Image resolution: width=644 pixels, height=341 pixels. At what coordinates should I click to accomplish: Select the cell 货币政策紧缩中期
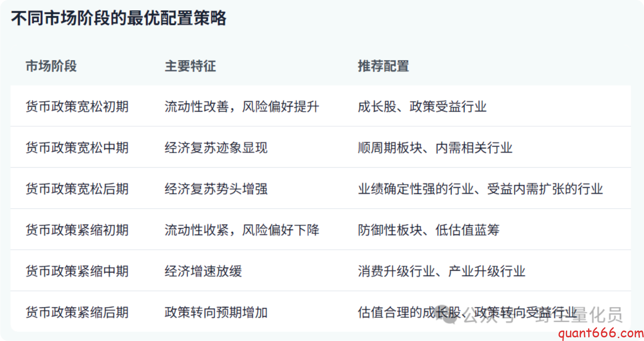(x=77, y=271)
